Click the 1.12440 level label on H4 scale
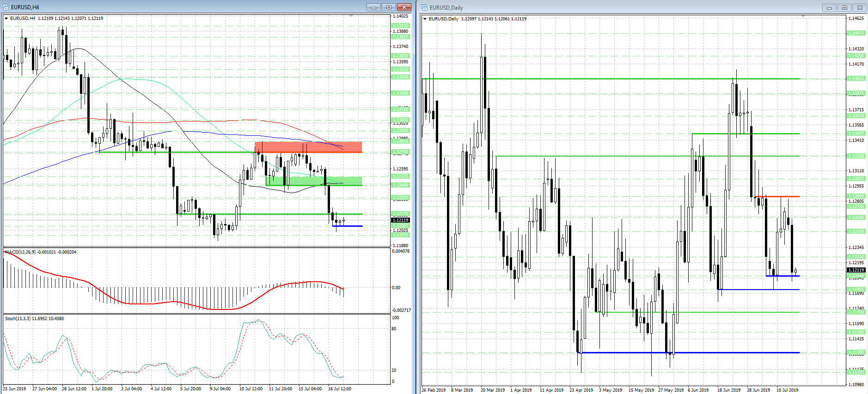Image resolution: width=868 pixels, height=394 pixels. (400, 185)
